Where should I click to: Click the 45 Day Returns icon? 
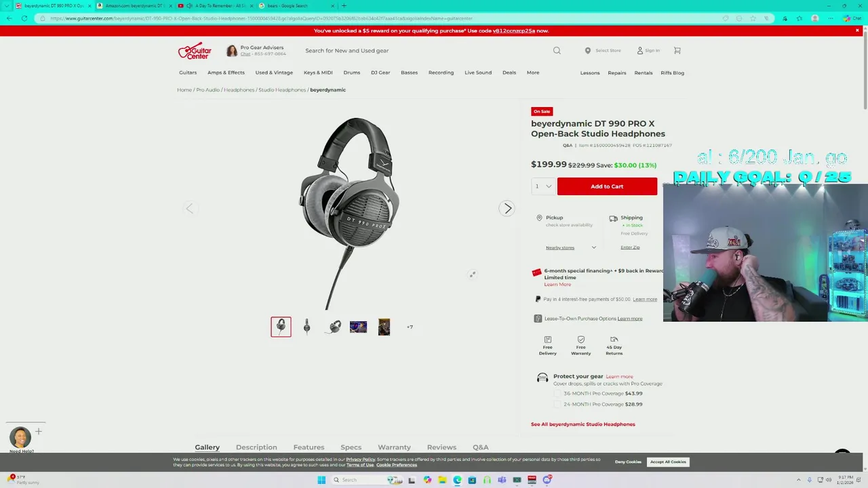614,340
